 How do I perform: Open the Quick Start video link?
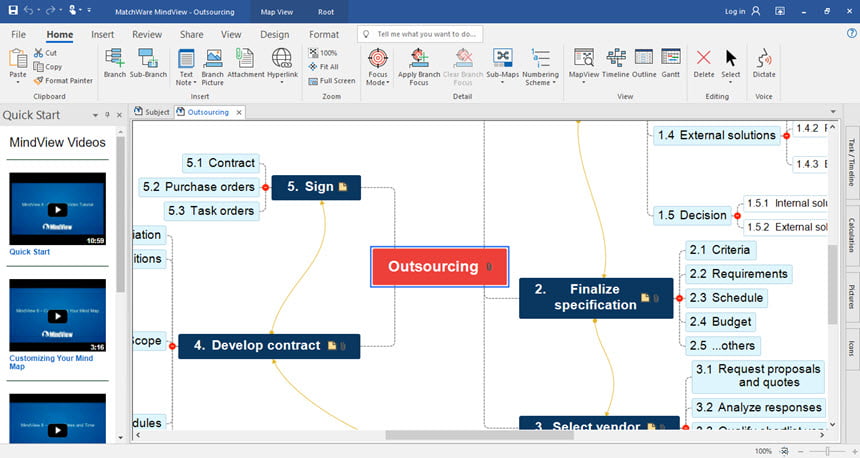[30, 252]
